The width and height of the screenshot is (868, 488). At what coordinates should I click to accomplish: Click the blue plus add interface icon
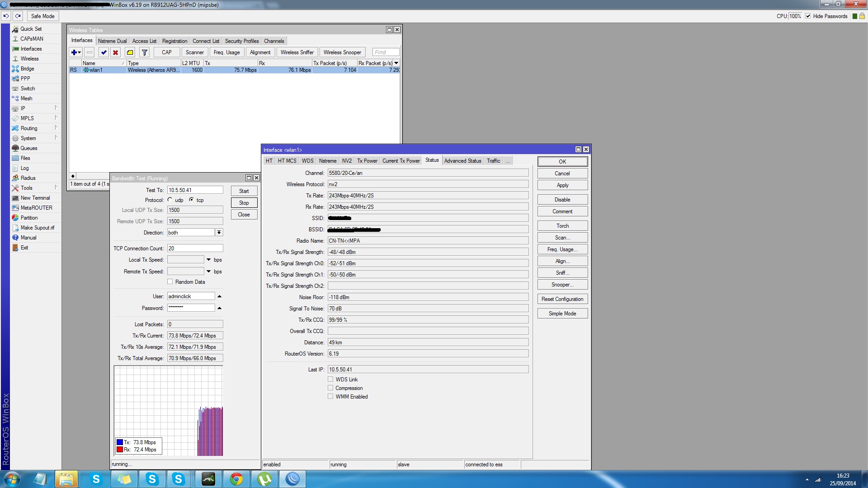[74, 52]
